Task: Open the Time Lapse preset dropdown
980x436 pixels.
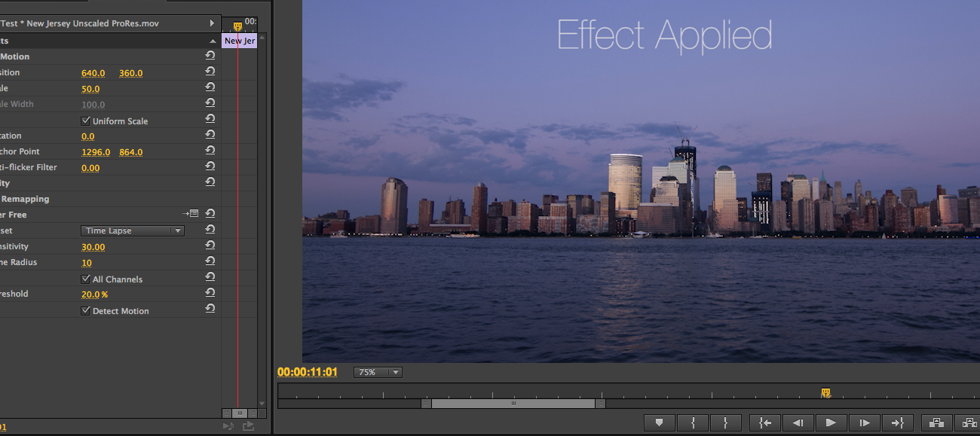Action: tap(133, 230)
